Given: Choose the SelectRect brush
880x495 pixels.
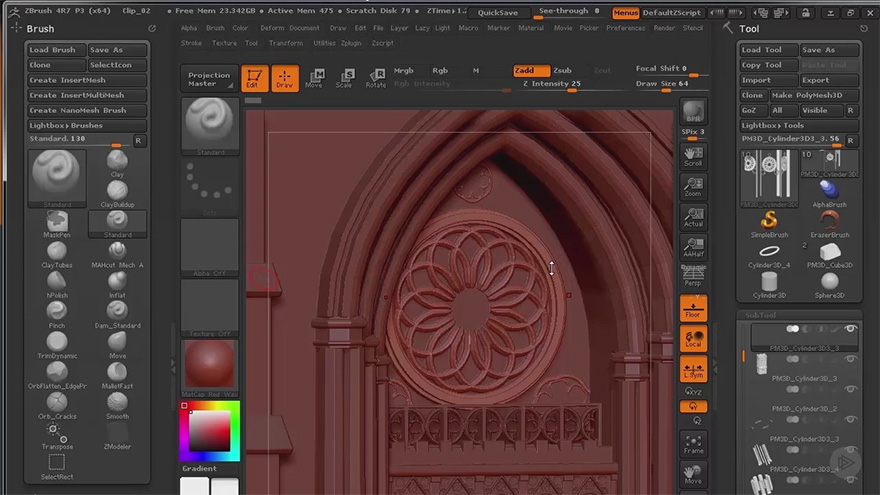Looking at the screenshot, I should click(57, 467).
